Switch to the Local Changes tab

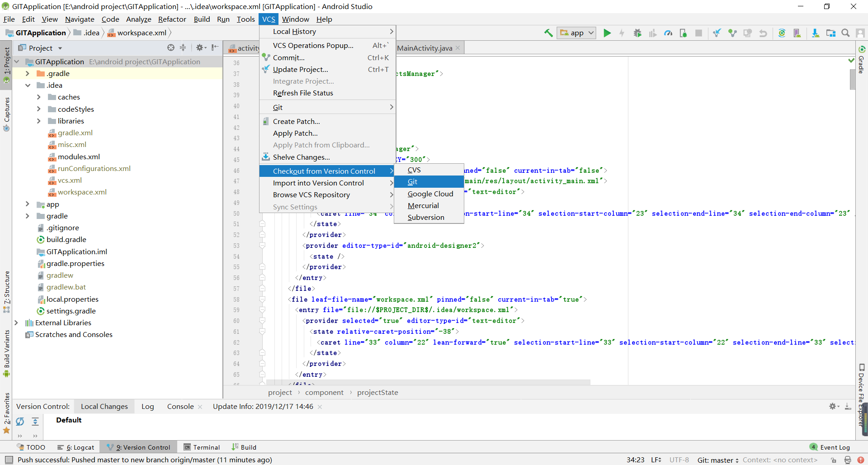(104, 406)
